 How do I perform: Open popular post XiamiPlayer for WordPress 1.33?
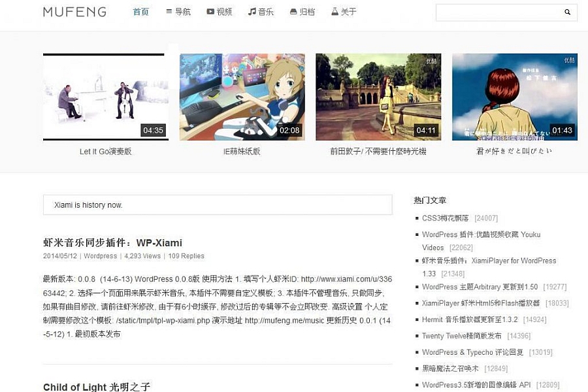pos(489,267)
